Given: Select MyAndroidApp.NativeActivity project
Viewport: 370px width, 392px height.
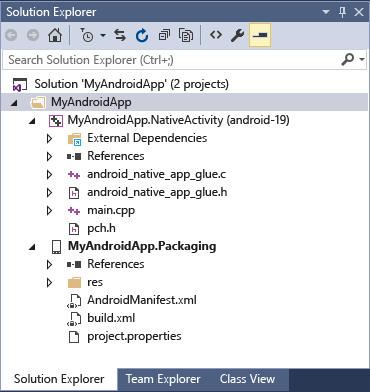Looking at the screenshot, I should point(178,120).
